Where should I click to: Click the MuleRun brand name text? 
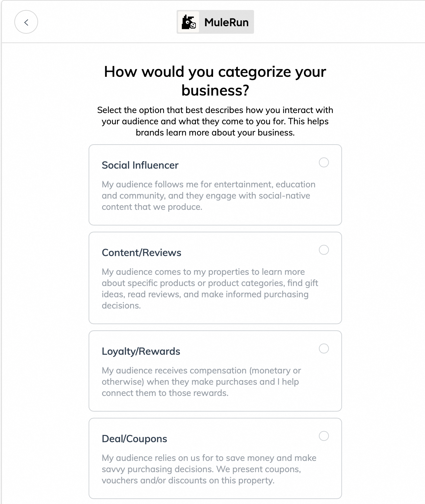pyautogui.click(x=227, y=22)
